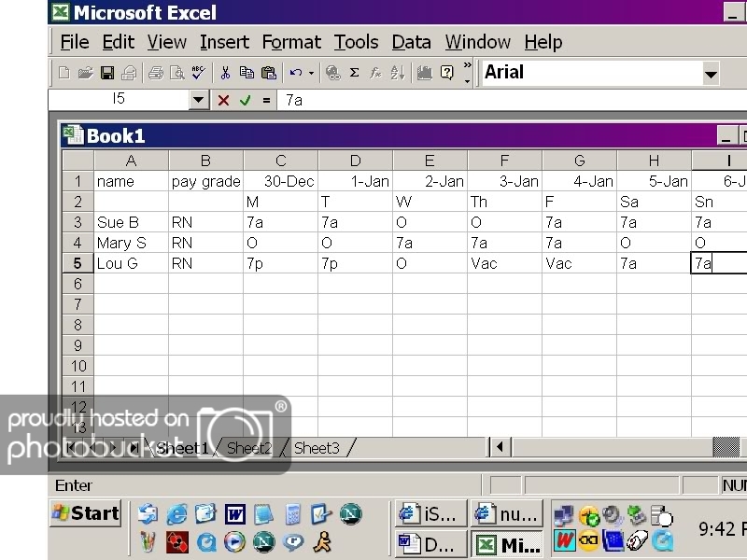Open the Insert menu

tap(224, 42)
